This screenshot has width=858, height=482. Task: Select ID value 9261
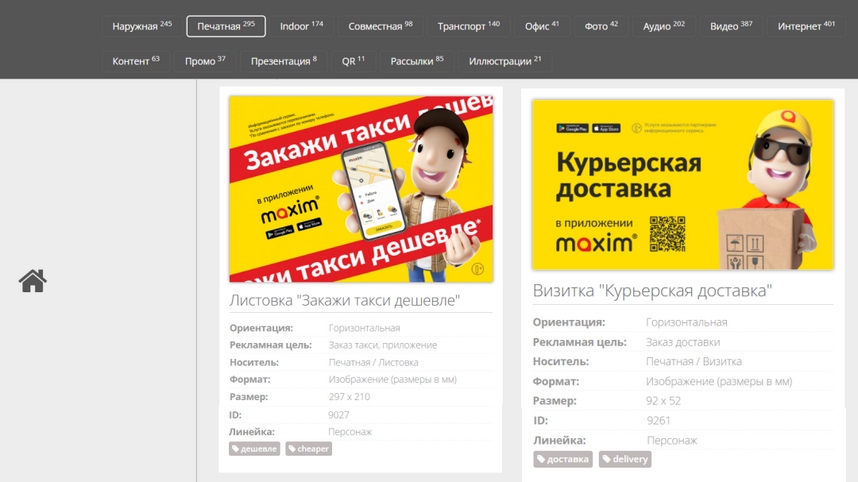click(658, 420)
